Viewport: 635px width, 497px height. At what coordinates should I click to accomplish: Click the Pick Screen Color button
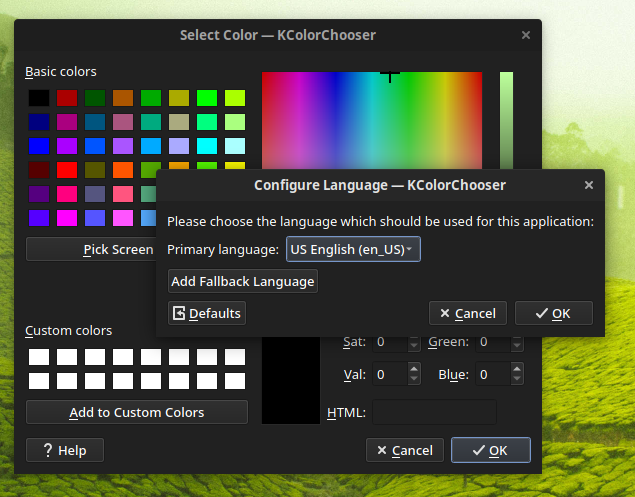(92, 249)
